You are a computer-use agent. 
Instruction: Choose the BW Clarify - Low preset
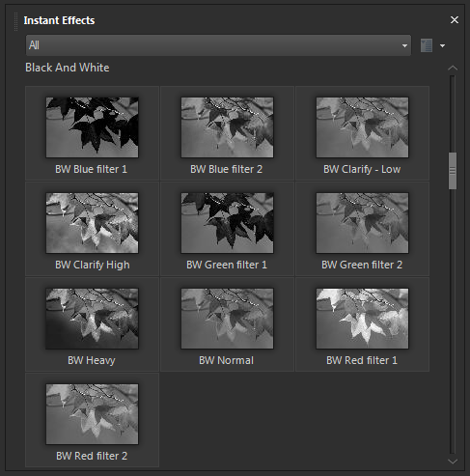click(x=362, y=127)
